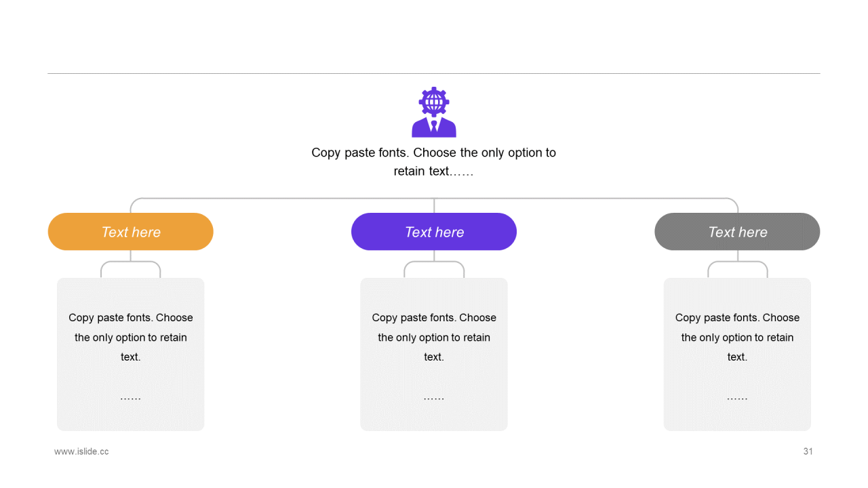Click the gear-globe head of purple figure icon

point(434,102)
